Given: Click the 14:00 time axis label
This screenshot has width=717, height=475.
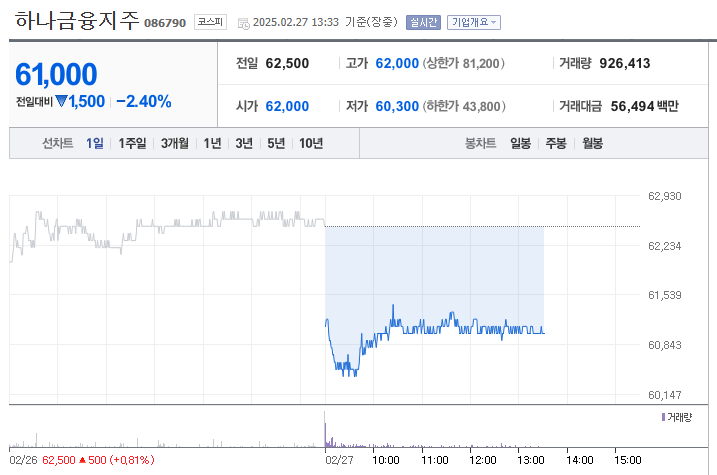Looking at the screenshot, I should point(579,460).
